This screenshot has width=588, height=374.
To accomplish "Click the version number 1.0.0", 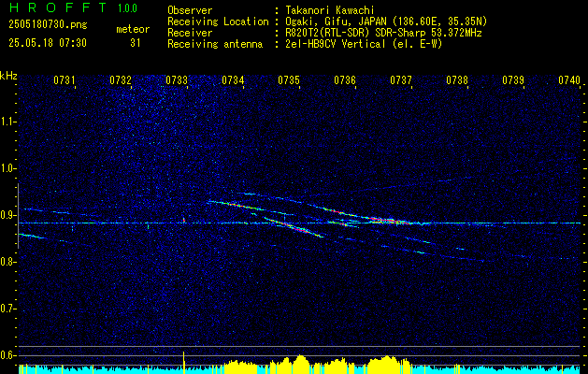I will click(x=127, y=7).
